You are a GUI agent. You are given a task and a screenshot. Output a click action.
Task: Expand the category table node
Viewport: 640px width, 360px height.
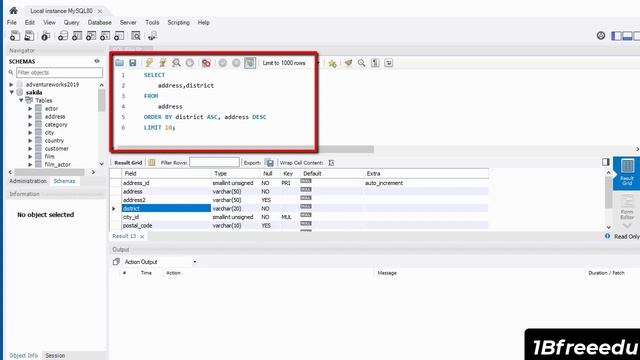(x=30, y=124)
